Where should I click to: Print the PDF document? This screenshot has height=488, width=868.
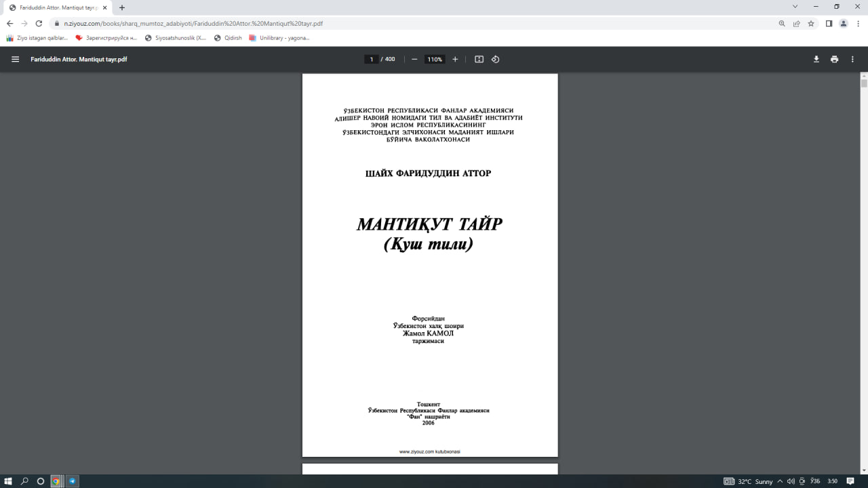tap(834, 59)
